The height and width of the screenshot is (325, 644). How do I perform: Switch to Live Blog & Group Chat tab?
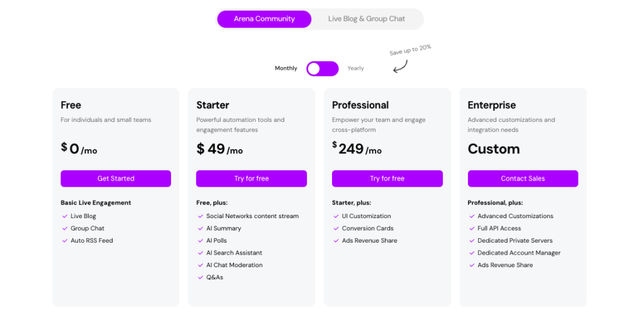coord(367,19)
